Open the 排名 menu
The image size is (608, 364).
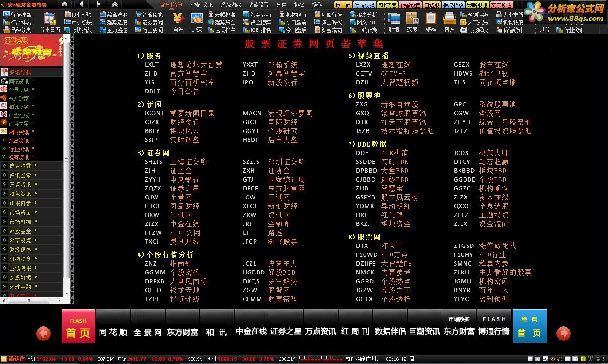coord(299,5)
